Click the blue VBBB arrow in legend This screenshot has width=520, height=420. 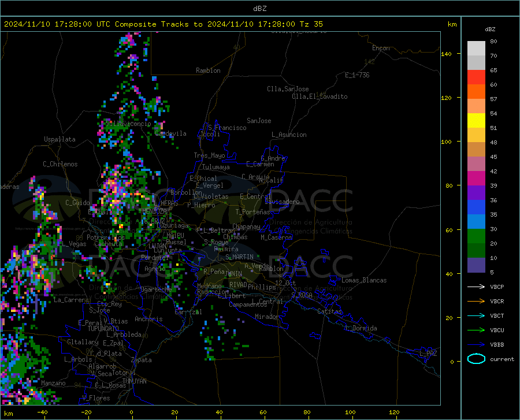point(476,345)
